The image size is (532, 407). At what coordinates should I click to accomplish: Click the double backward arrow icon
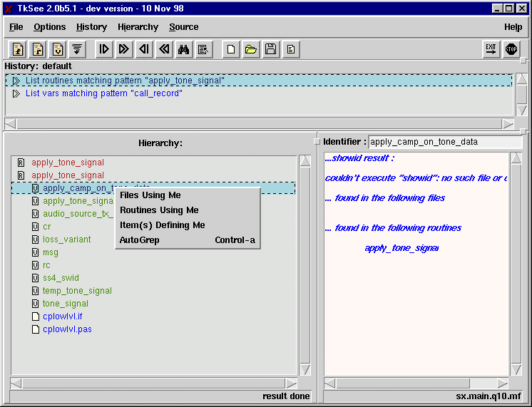[164, 49]
